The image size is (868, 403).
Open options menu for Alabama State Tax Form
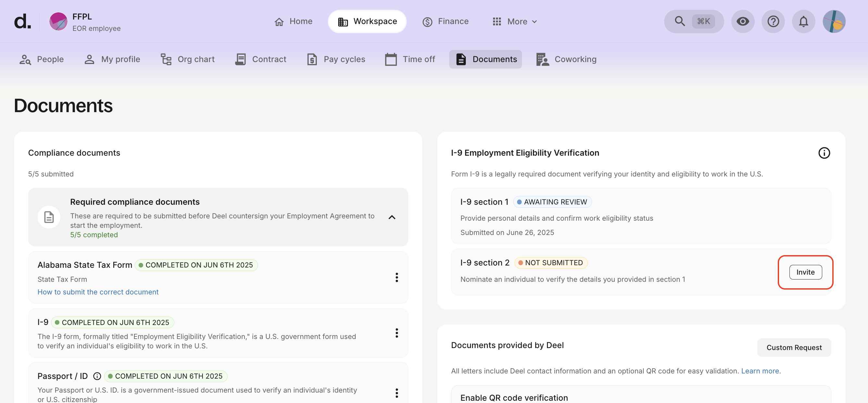coord(397,277)
